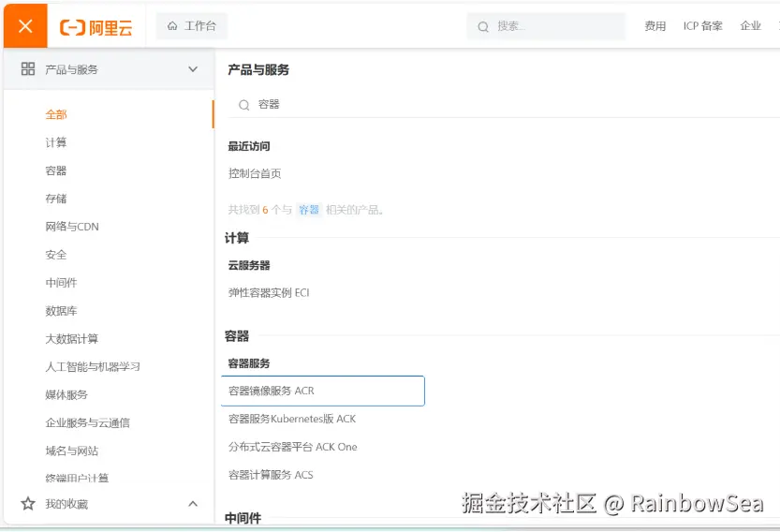Click the 容器服务 subheading
780x532 pixels.
[249, 363]
